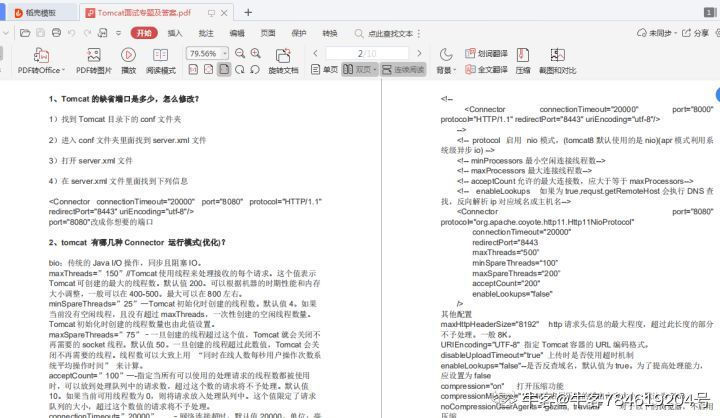Viewport: 720px width, 418px height.
Task: Zoom in with the plus magnifier
Action: 256,53
